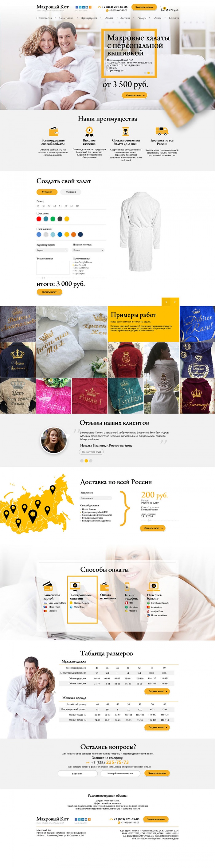The height and width of the screenshot is (868, 215).
Task: Expand the Верхний рисунок dropdown
Action: [x=52, y=250]
